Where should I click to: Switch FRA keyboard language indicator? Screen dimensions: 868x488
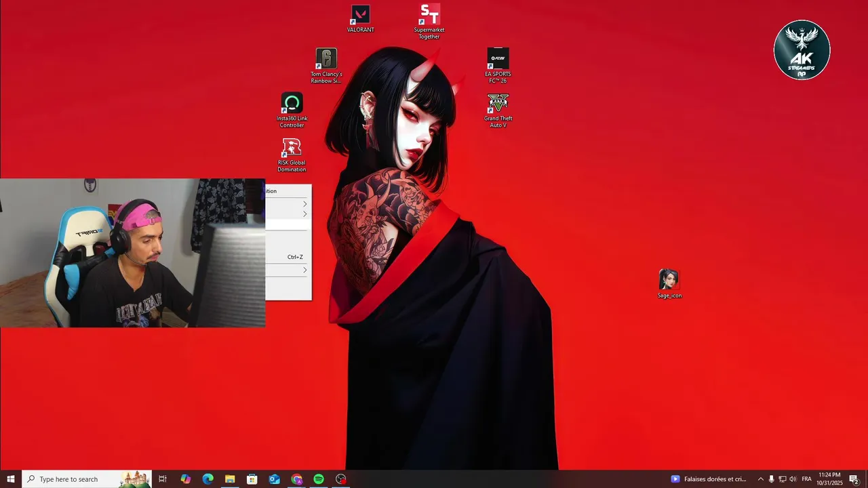(x=806, y=479)
